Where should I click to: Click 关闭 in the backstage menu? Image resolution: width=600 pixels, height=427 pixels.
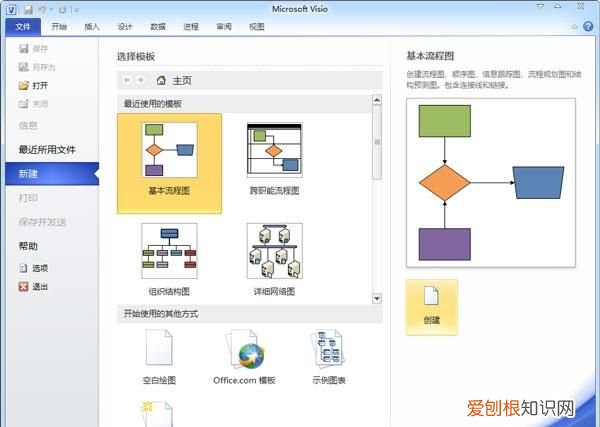tap(33, 104)
